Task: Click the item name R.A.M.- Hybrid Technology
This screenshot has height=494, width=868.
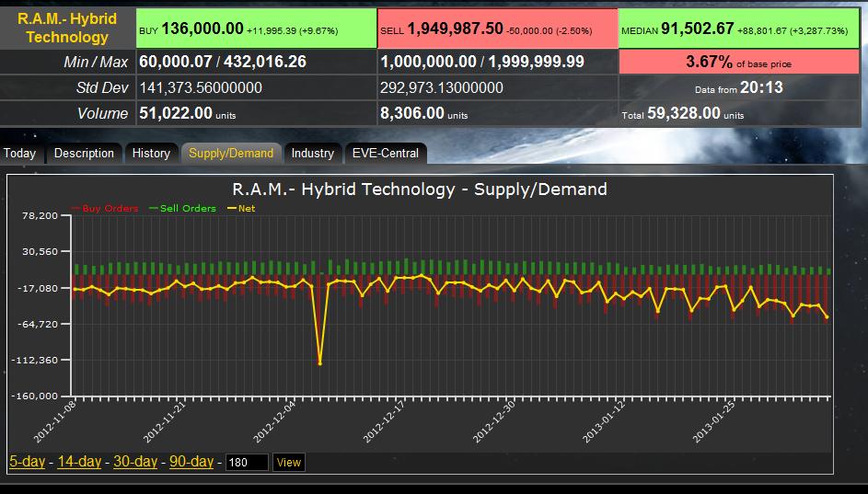Action: (67, 29)
